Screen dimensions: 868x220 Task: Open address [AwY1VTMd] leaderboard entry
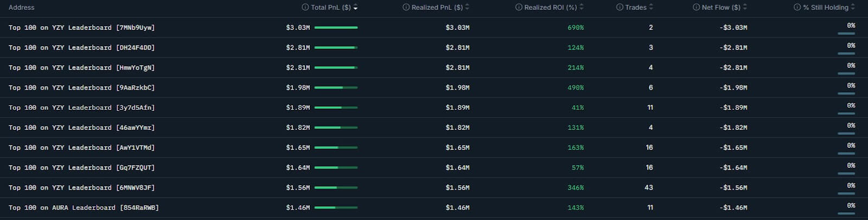click(81, 148)
